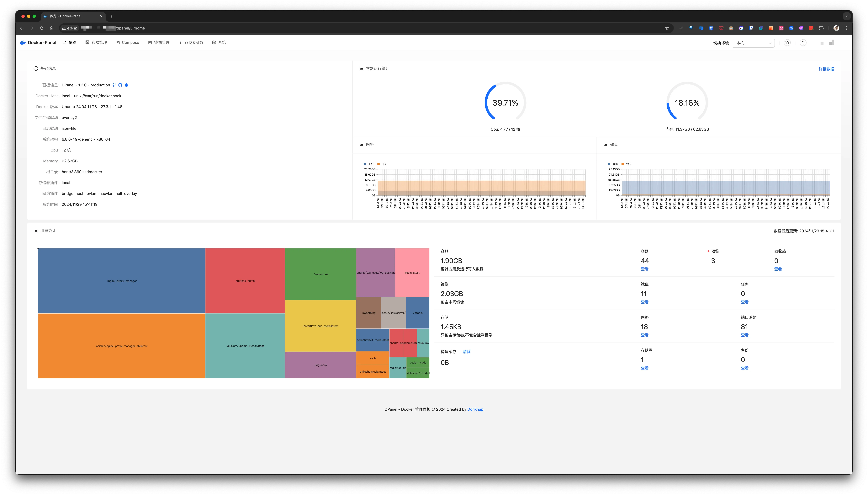Click the blue QQ bell icon in panel info
Screen dimensions: 868x495
[x=126, y=85]
